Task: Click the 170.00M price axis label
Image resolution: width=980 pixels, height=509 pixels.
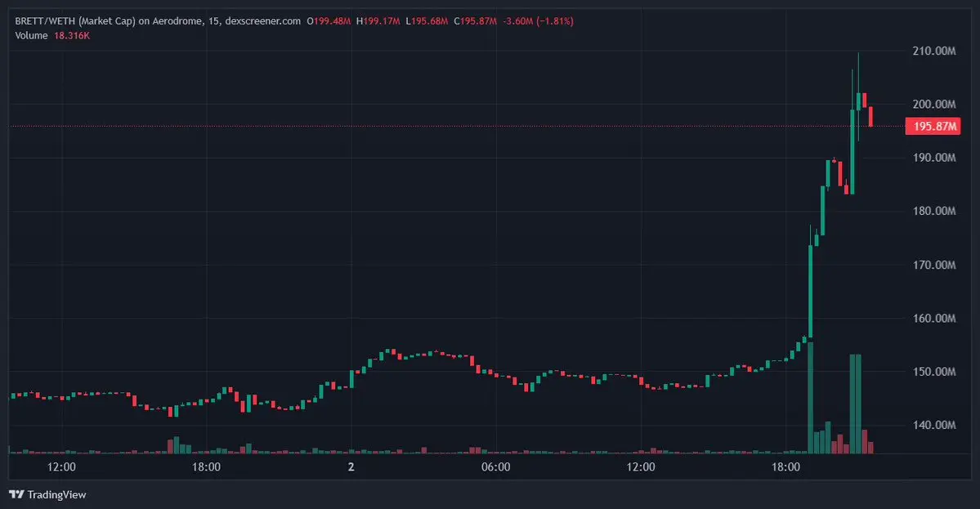Action: pos(933,265)
